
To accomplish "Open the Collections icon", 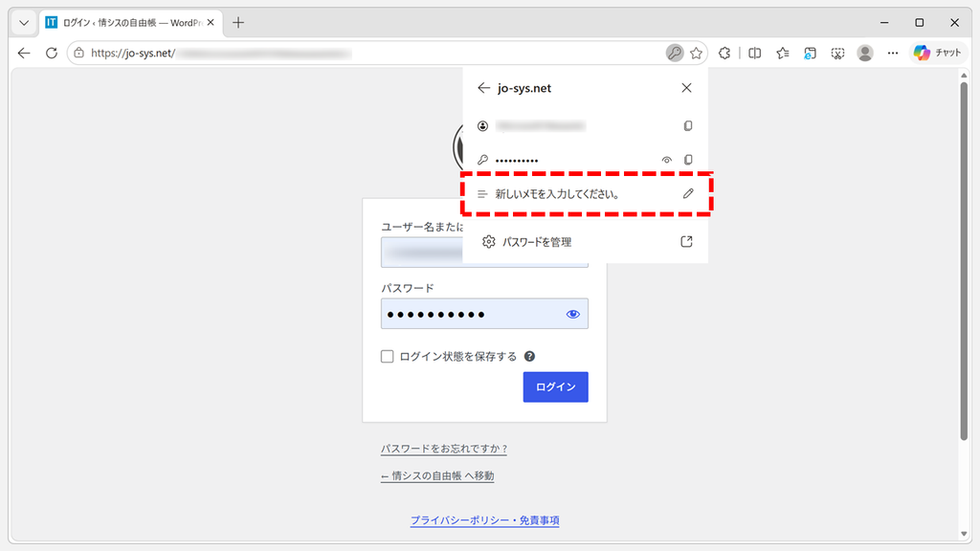I will 810,54.
